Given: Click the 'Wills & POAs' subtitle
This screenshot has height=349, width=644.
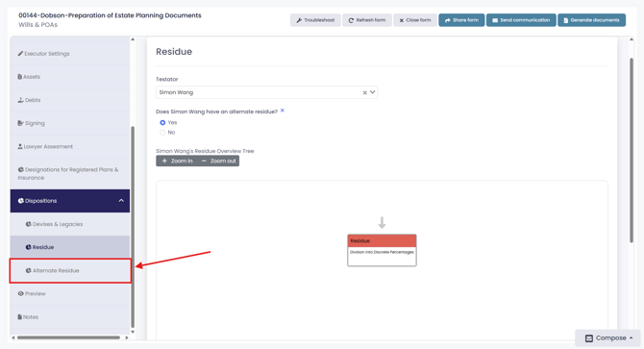Looking at the screenshot, I should click(x=37, y=25).
